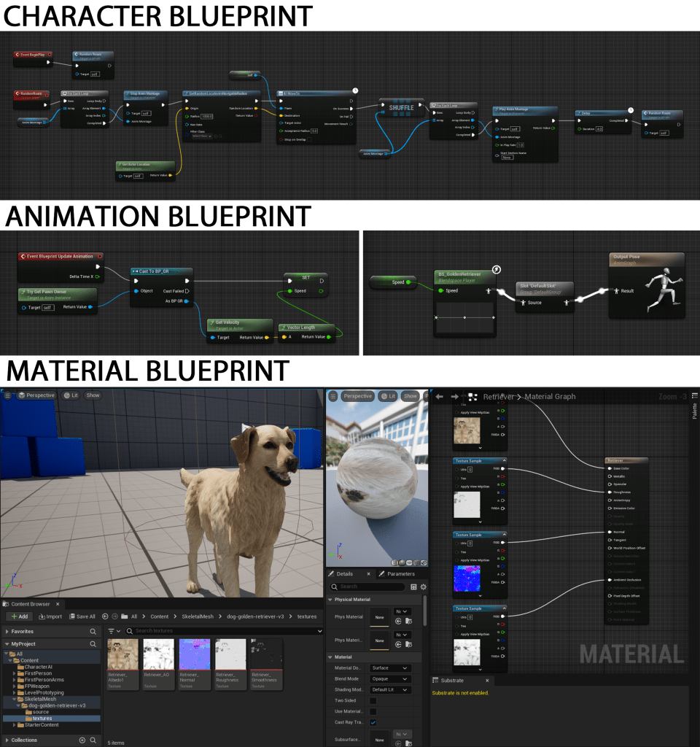The image size is (700, 747).
Task: Open the dog viewport hamburger options menu
Action: (8, 395)
